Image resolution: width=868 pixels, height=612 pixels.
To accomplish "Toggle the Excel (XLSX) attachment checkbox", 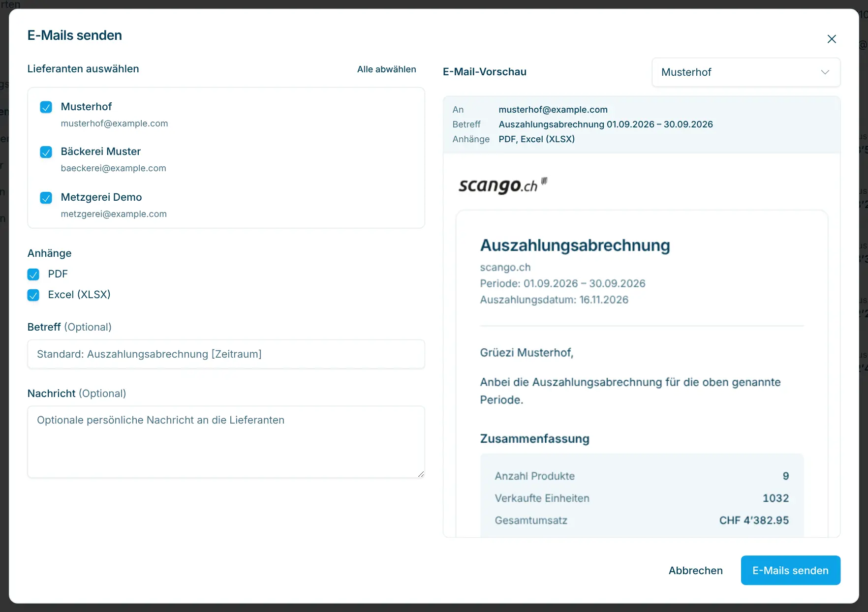I will tap(33, 295).
